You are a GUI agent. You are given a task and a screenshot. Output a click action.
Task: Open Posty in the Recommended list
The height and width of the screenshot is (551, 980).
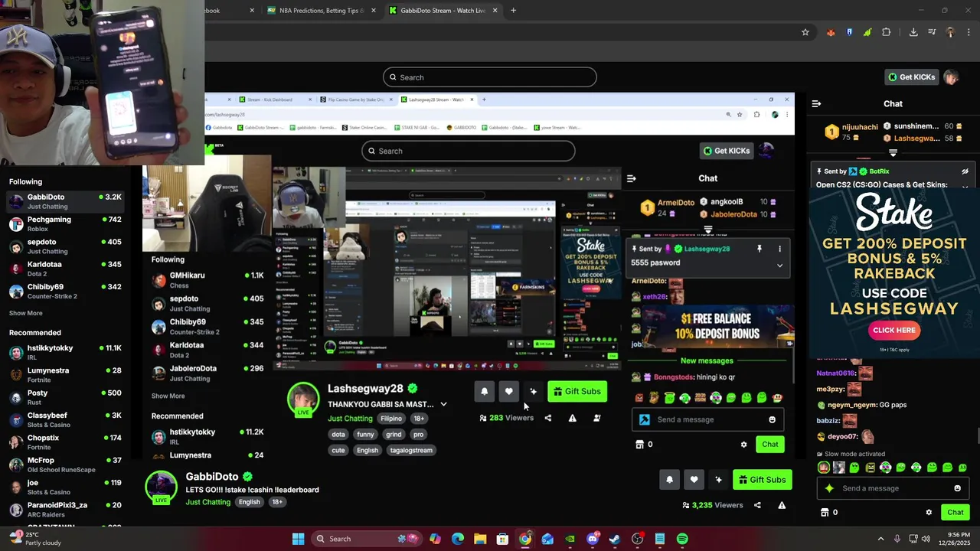(x=65, y=397)
